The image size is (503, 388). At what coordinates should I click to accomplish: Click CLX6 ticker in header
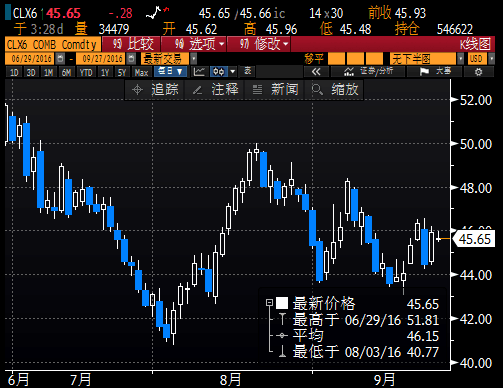coord(25,13)
